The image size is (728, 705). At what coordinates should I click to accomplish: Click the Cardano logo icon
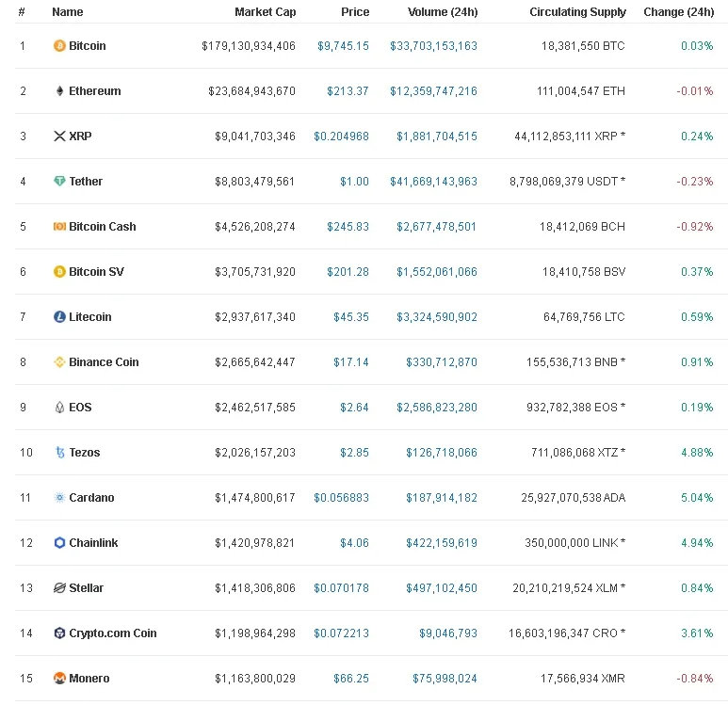pyautogui.click(x=59, y=498)
